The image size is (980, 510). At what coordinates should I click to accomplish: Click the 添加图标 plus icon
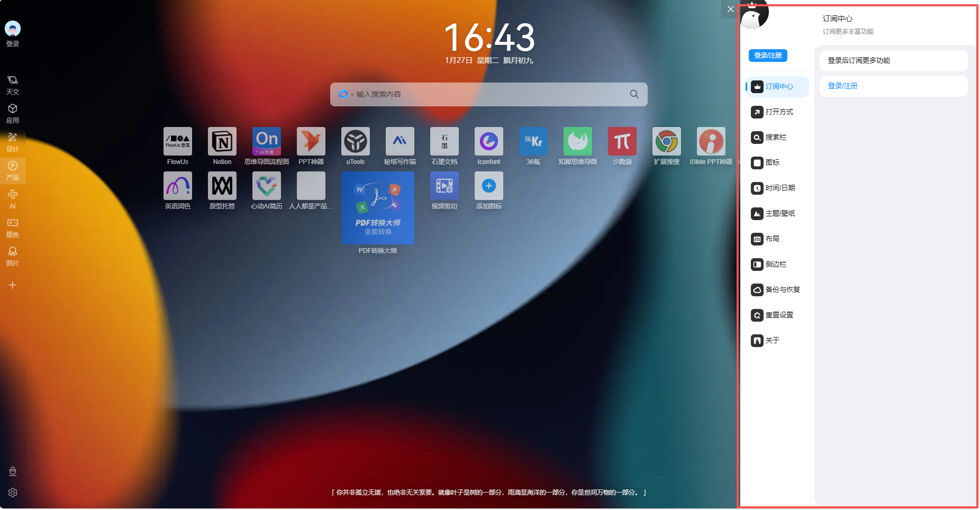(x=488, y=186)
